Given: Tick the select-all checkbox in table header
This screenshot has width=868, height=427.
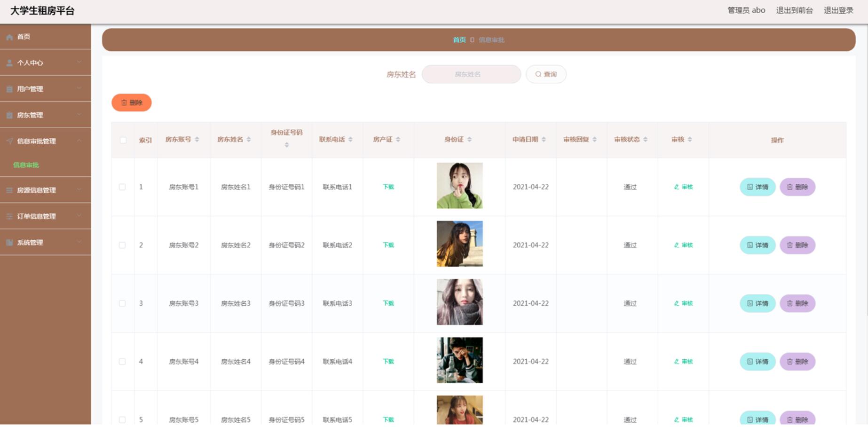Looking at the screenshot, I should (x=123, y=140).
